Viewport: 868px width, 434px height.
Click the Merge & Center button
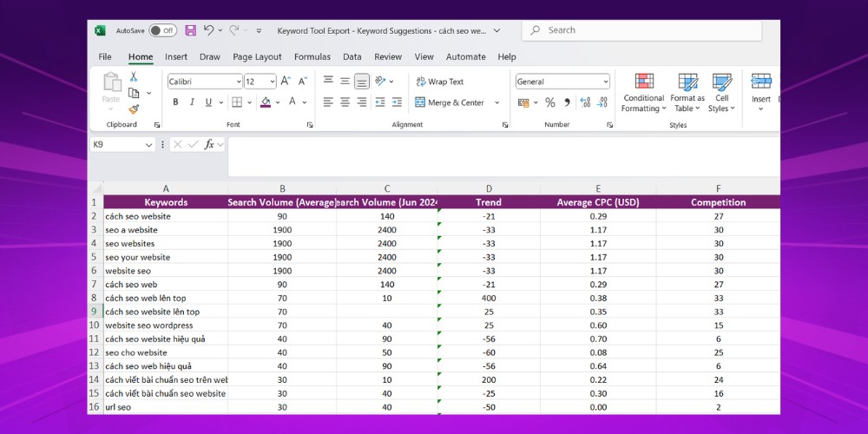point(450,102)
